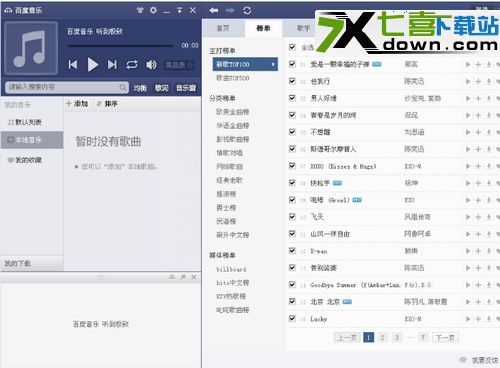
Task: Open the KTV热歌榜 chart
Action: pos(231,296)
